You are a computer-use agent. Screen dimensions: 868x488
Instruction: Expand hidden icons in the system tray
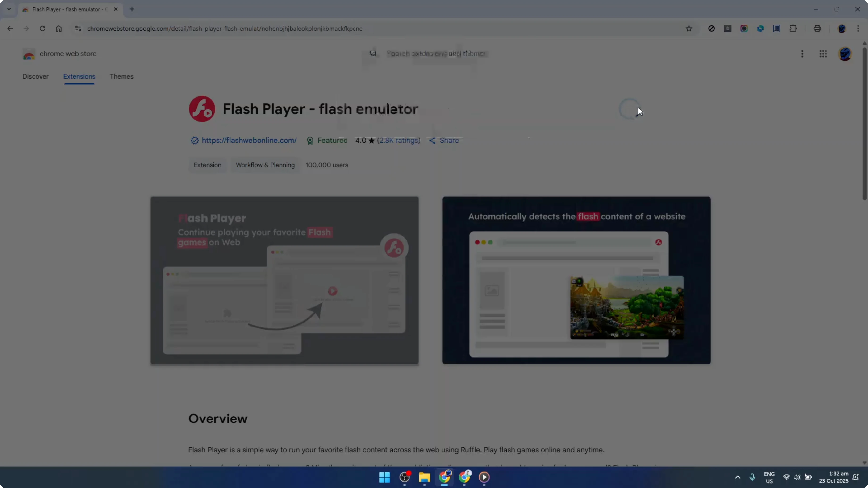[x=738, y=477]
